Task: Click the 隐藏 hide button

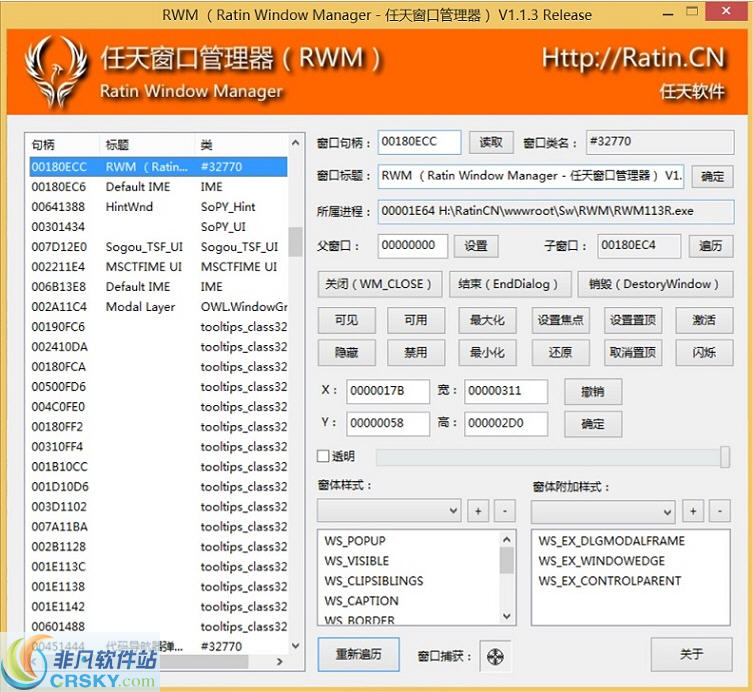Action: pos(347,353)
